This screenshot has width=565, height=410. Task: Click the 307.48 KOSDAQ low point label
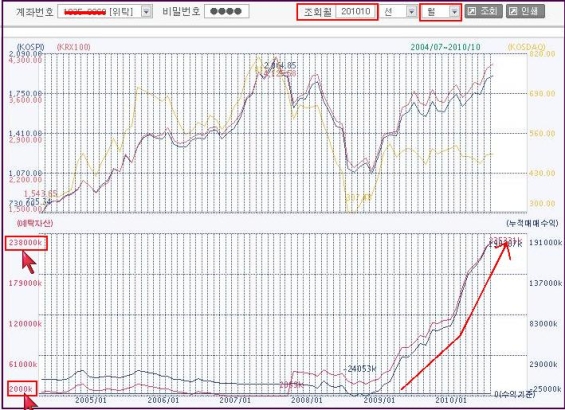click(x=358, y=197)
